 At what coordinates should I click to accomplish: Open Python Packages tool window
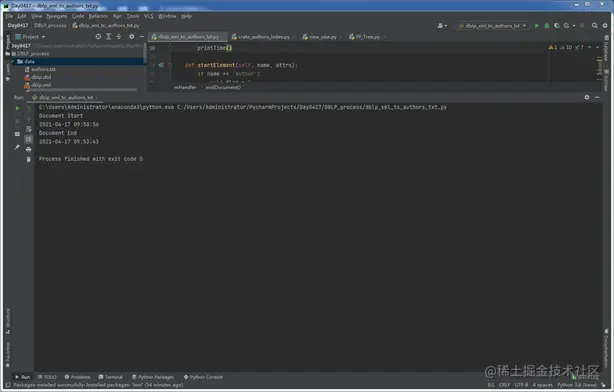tap(153, 377)
